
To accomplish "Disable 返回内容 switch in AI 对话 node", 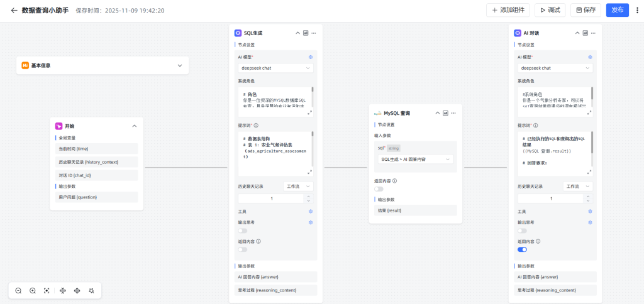I will coord(522,249).
